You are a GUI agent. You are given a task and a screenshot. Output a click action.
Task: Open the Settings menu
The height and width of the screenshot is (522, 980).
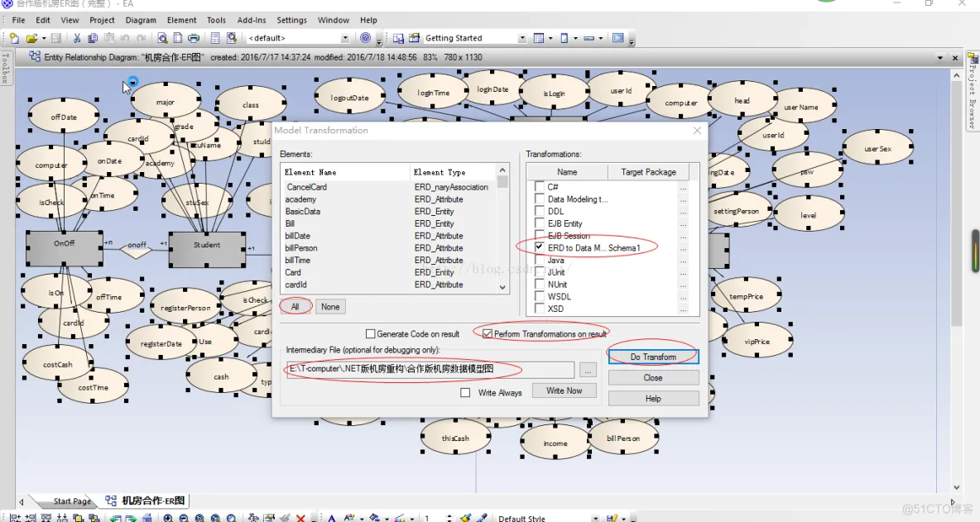(x=292, y=20)
